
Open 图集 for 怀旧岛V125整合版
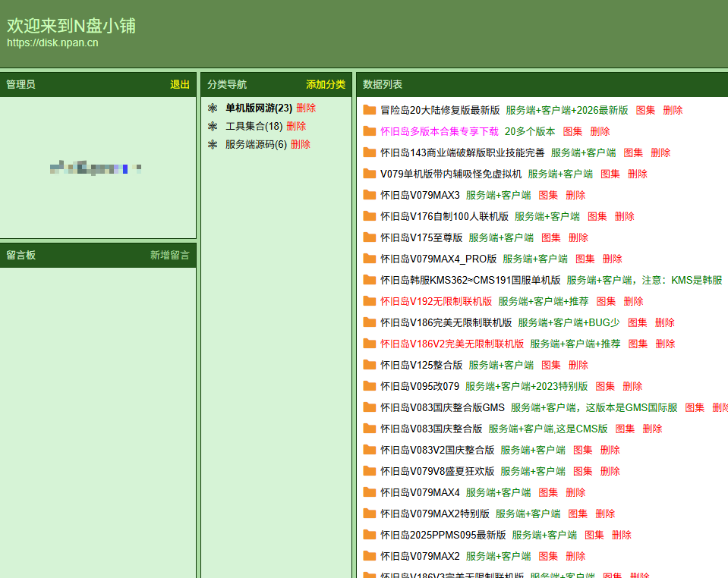tap(551, 365)
